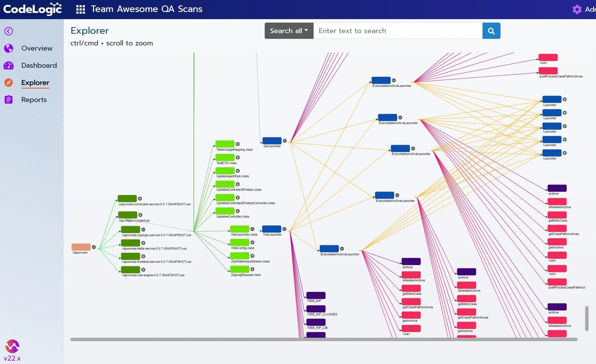
Task: Open the Reports menu item
Action: 34,100
